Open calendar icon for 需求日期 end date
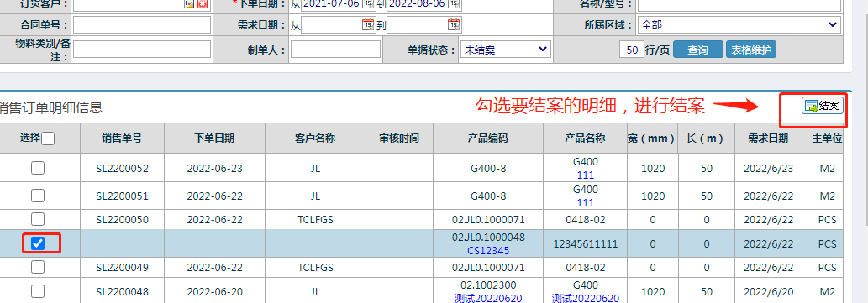The height and width of the screenshot is (303, 868). [x=454, y=24]
